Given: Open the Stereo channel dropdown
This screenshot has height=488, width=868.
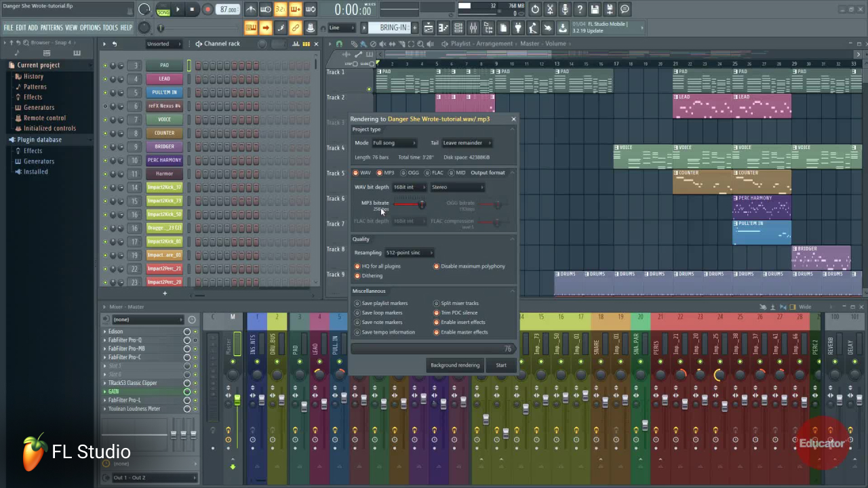Looking at the screenshot, I should [x=457, y=187].
